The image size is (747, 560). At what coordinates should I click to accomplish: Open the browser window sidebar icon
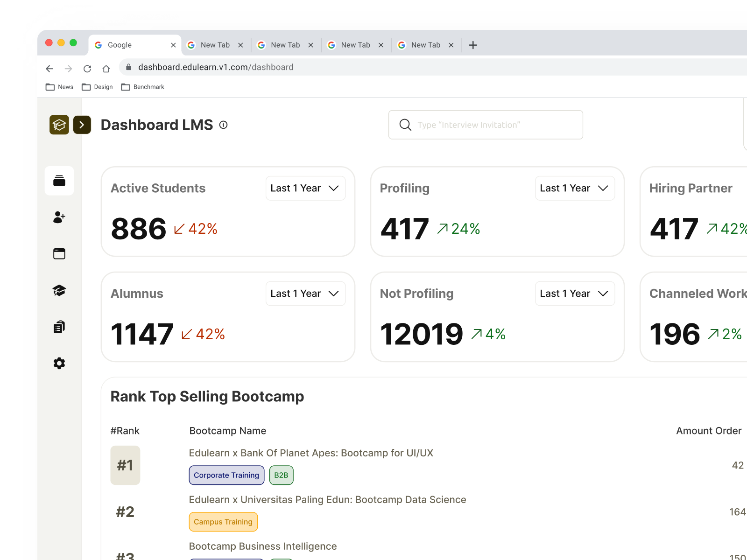[x=59, y=253]
